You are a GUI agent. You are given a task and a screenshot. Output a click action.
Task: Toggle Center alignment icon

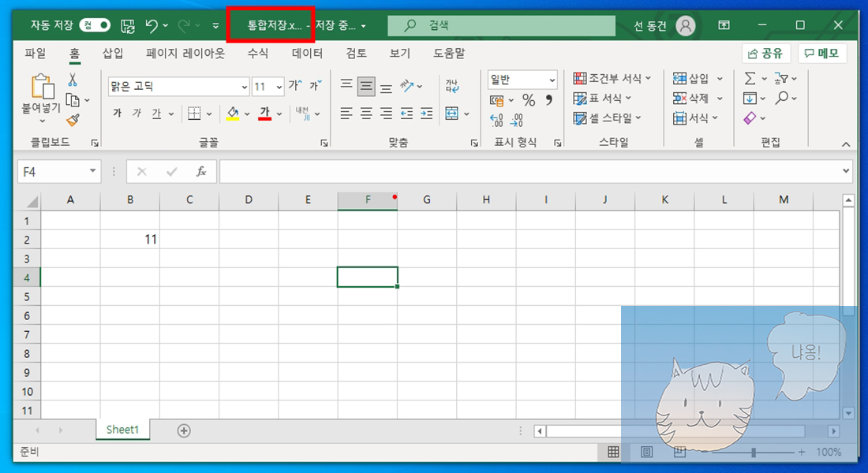[x=366, y=114]
